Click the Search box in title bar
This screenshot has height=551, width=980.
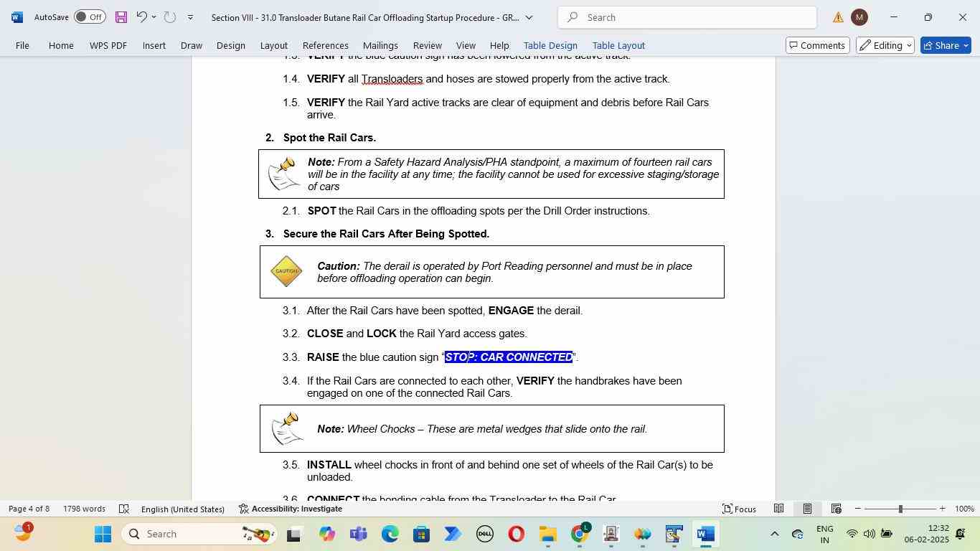[687, 17]
